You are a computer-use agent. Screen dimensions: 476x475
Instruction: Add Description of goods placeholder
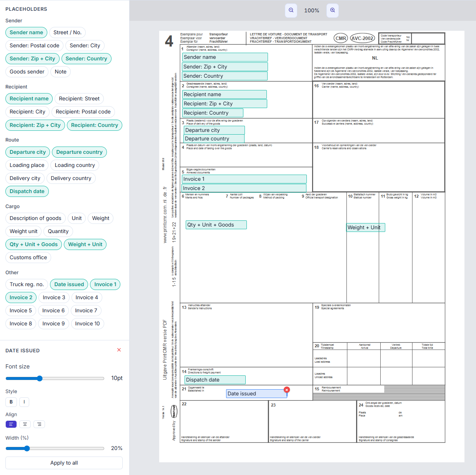[x=35, y=218]
